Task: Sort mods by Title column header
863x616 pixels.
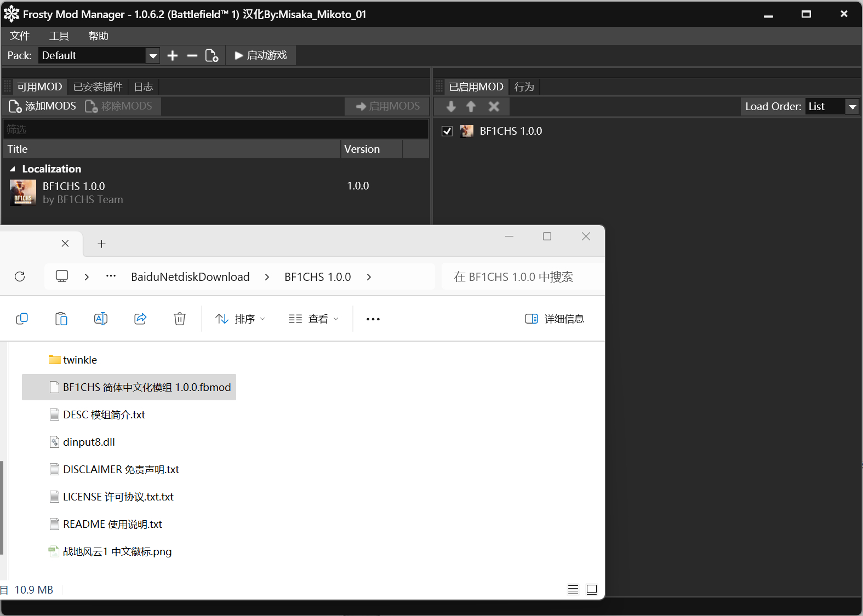Action: click(172, 149)
